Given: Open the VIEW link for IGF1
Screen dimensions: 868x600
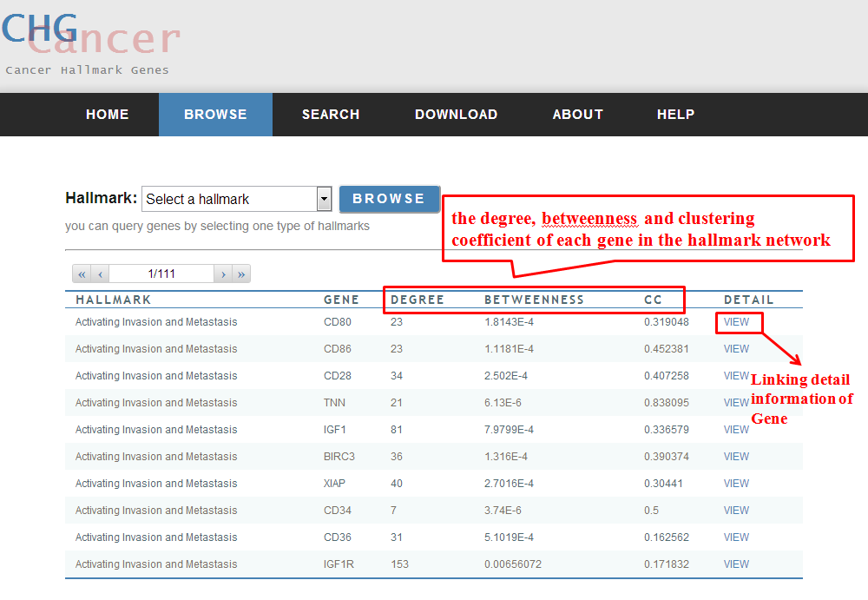Looking at the screenshot, I should tap(736, 430).
